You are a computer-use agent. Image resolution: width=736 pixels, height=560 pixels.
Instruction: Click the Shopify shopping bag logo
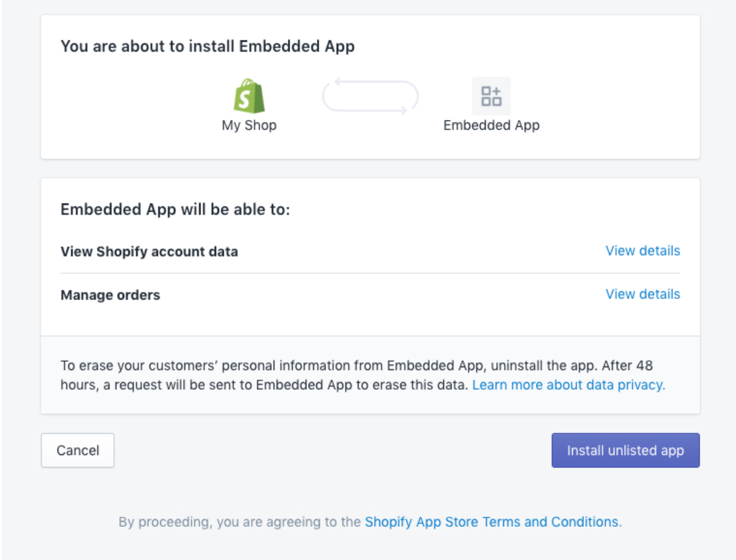249,96
